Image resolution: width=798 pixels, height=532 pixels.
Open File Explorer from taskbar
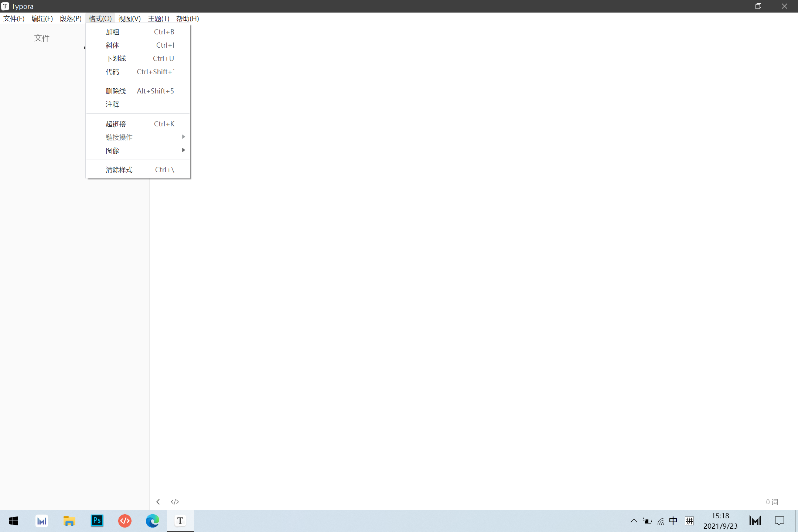(x=69, y=521)
